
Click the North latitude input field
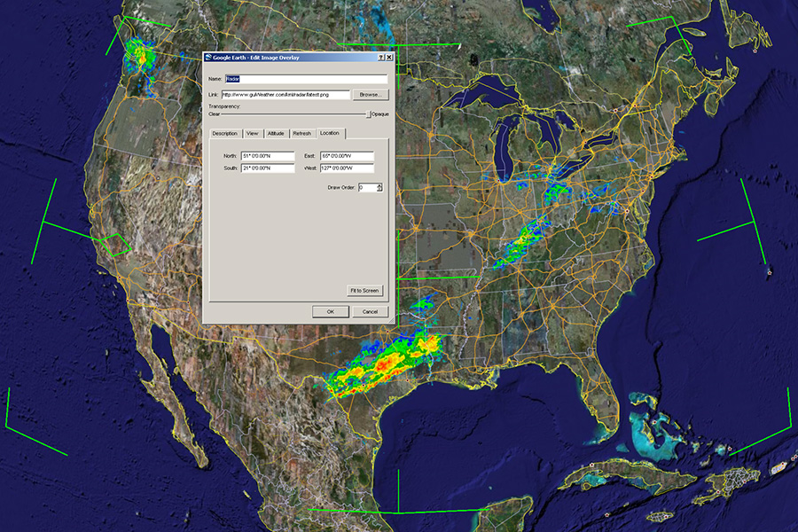pos(267,156)
